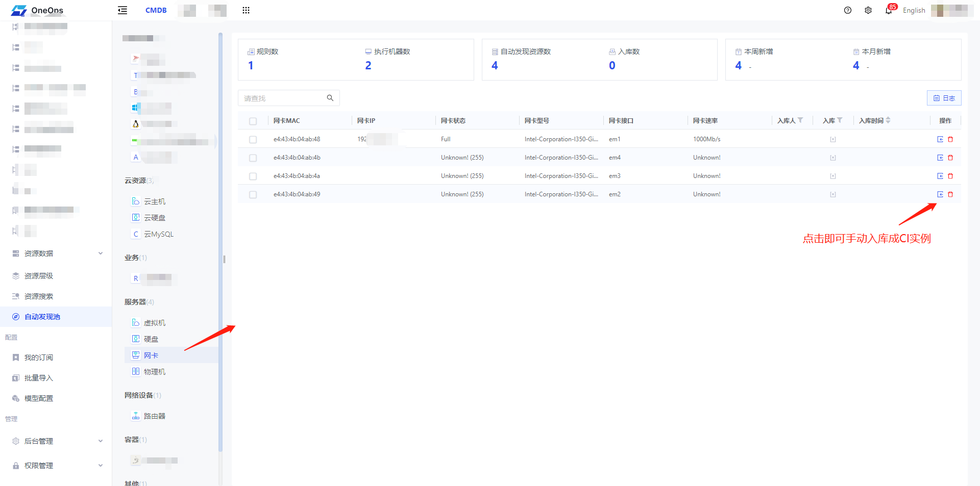Import em4 NIC row into CI
The height and width of the screenshot is (486, 980).
940,158
